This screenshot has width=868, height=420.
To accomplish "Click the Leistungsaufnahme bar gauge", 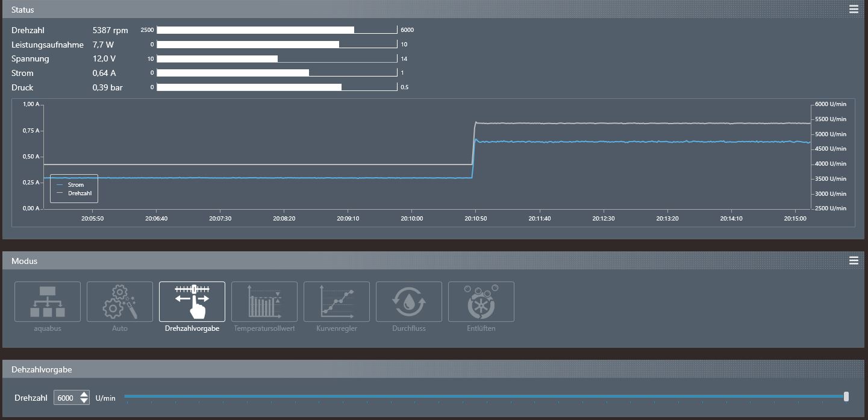I will (277, 44).
